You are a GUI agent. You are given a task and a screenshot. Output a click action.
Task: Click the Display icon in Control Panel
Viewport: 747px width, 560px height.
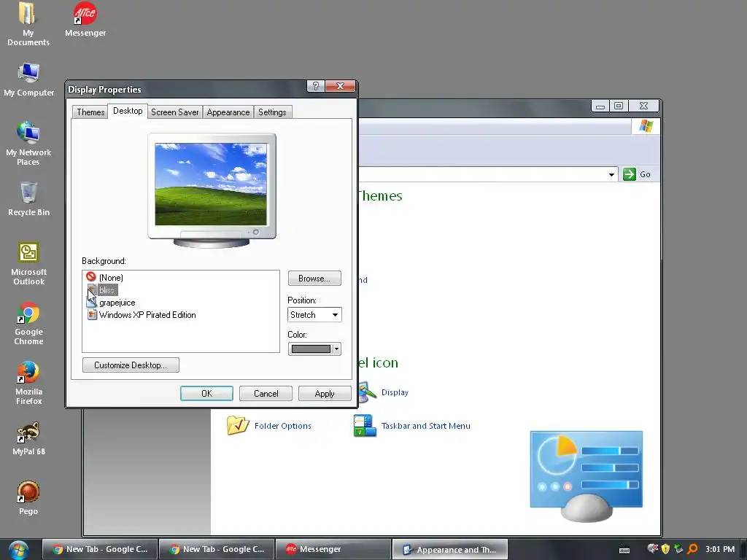point(367,392)
